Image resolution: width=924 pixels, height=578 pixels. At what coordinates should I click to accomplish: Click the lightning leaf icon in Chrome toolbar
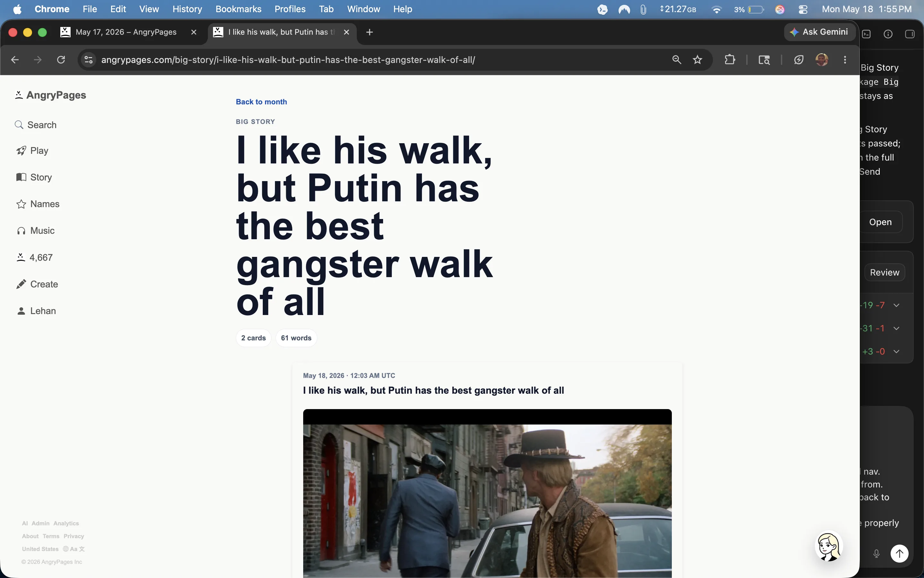click(x=799, y=60)
